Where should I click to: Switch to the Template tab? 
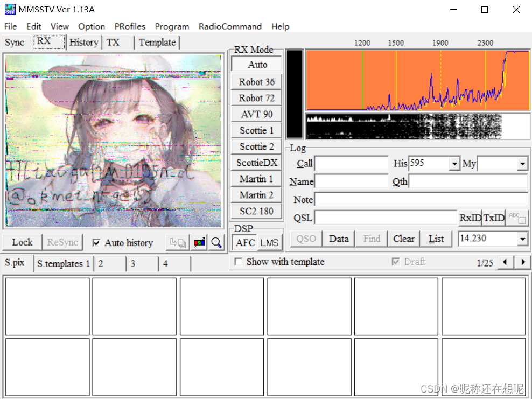[157, 43]
